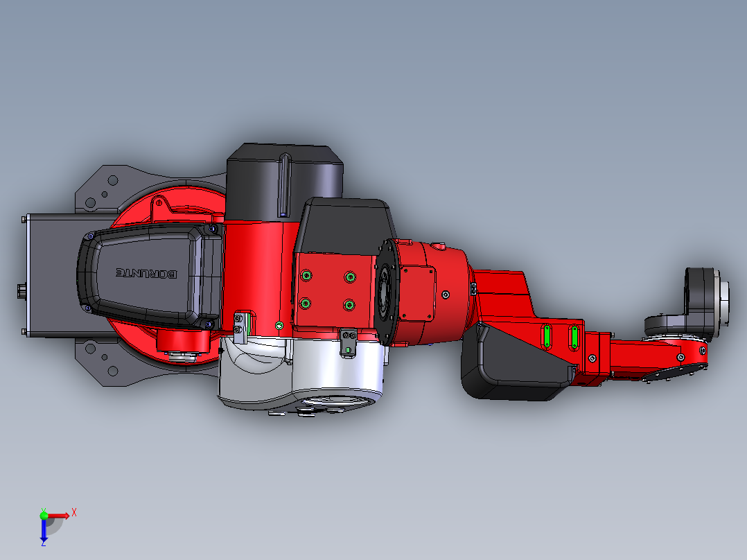The width and height of the screenshot is (747, 560).
Task: Select the lower-right green bolt on red plate
Action: (349, 305)
